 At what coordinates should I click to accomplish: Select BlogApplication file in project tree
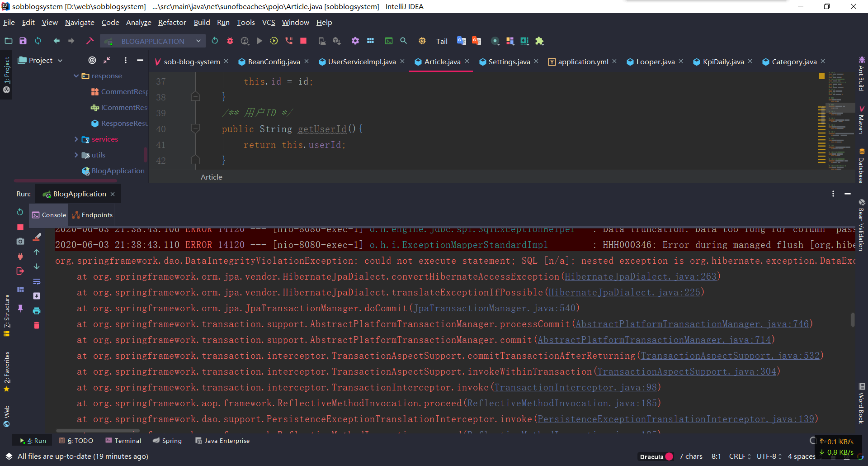113,171
